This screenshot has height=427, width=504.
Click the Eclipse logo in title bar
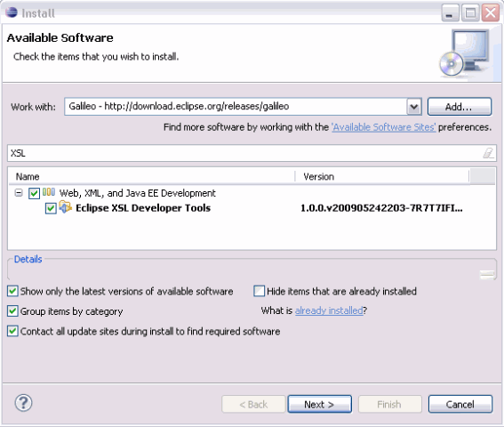point(12,12)
